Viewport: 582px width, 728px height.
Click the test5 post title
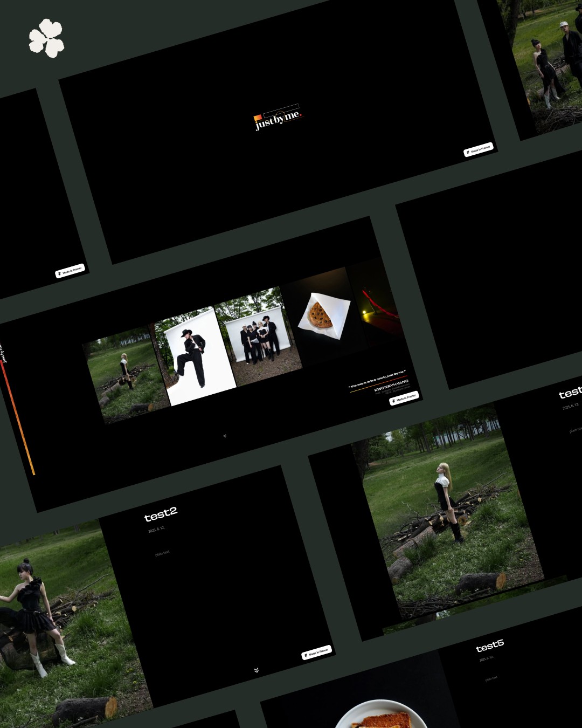tap(490, 645)
